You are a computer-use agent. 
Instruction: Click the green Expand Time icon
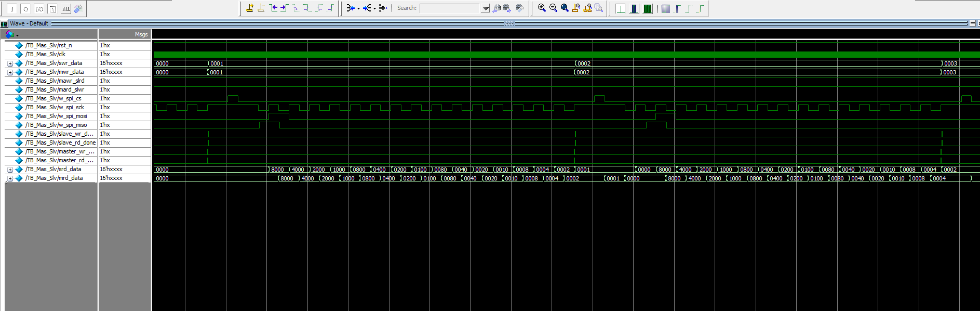pos(648,8)
